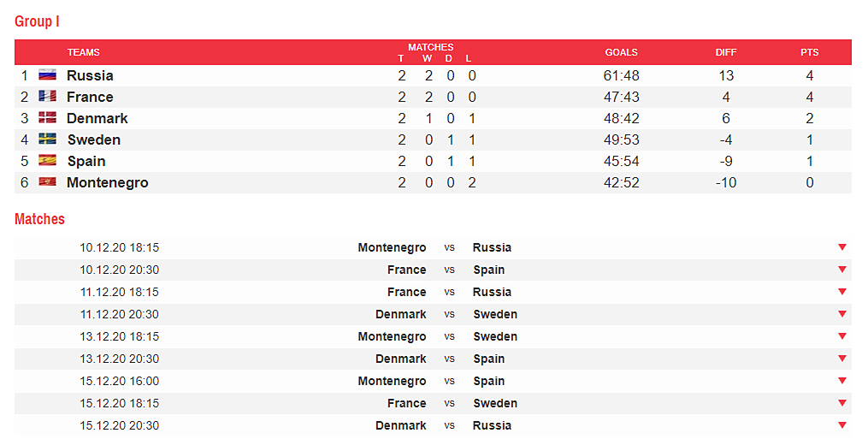The height and width of the screenshot is (445, 868).
Task: Click the France flag icon
Action: [47, 97]
